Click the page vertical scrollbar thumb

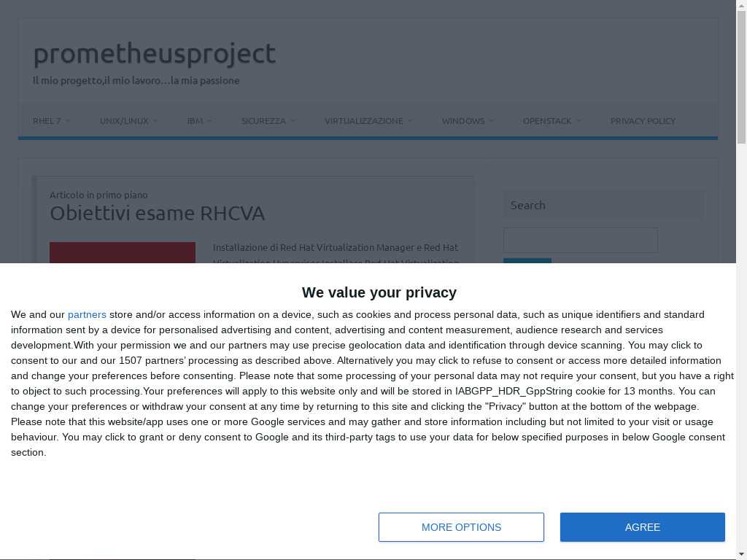coord(741,77)
